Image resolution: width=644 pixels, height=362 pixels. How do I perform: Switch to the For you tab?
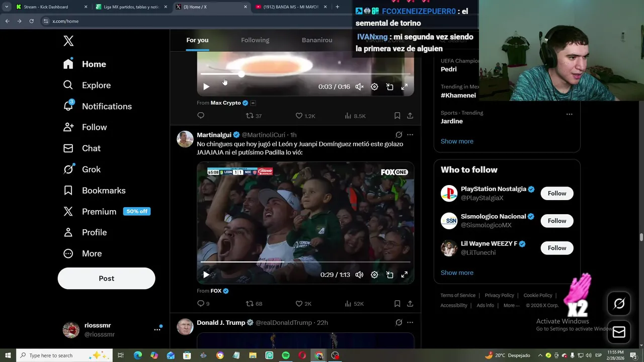(197, 40)
